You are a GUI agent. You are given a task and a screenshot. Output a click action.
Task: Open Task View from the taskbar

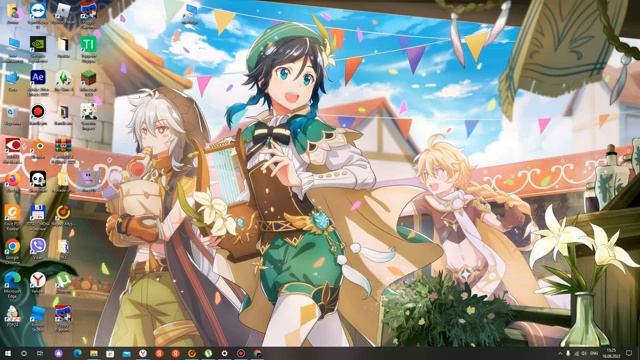[x=40, y=353]
